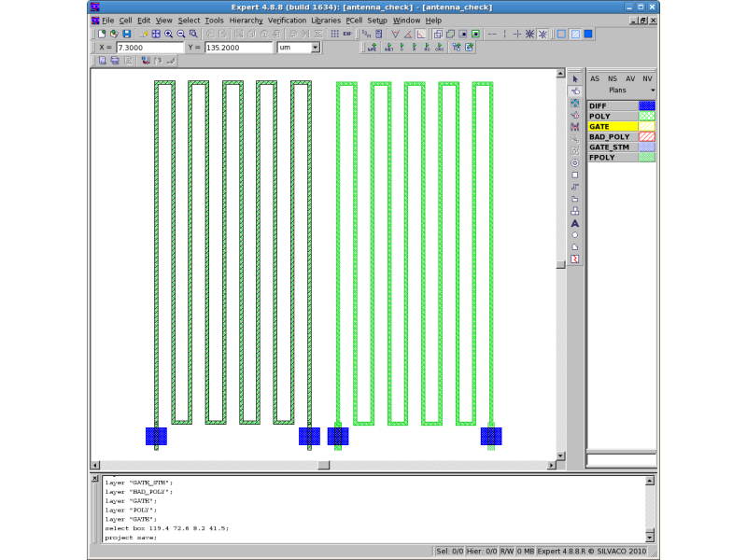The width and height of the screenshot is (747, 560).
Task: Click the New file icon
Action: [102, 34]
